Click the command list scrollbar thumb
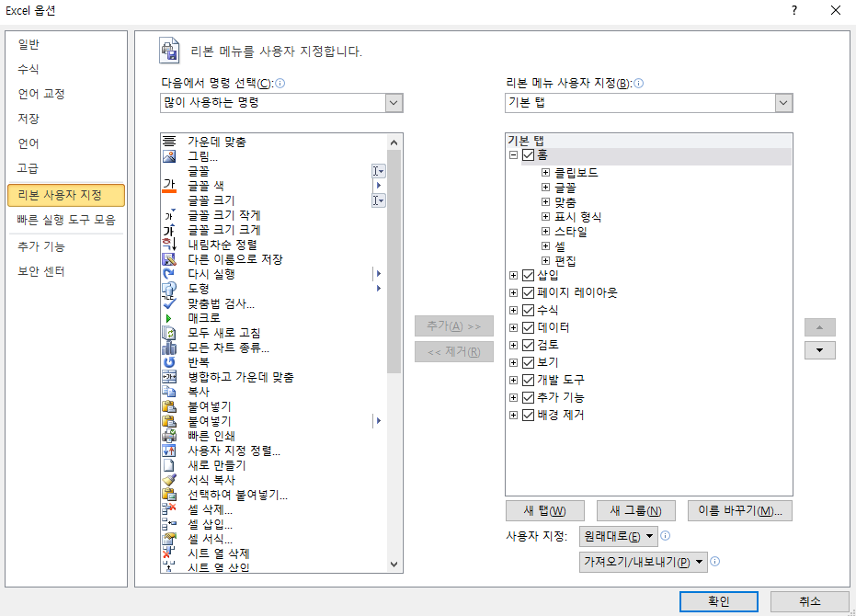 pos(394,262)
